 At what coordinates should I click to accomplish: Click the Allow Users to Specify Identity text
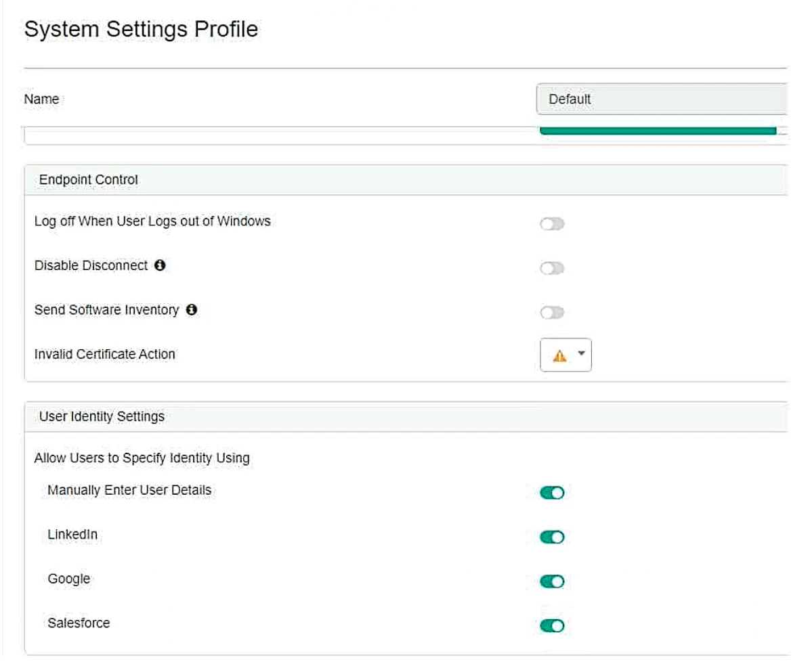[x=142, y=458]
